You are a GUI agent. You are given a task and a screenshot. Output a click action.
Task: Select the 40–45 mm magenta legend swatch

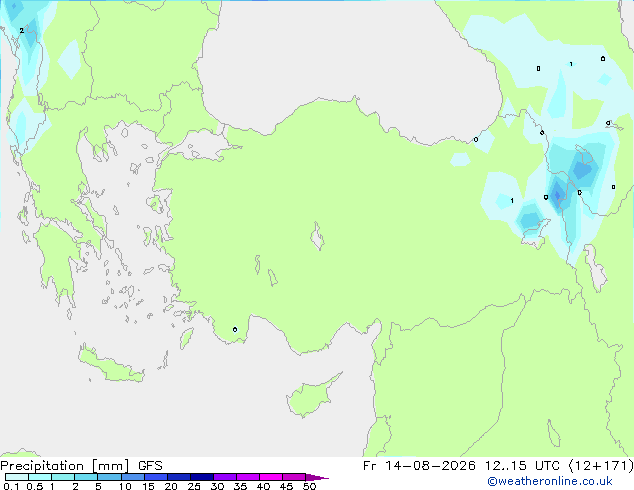click(x=271, y=477)
